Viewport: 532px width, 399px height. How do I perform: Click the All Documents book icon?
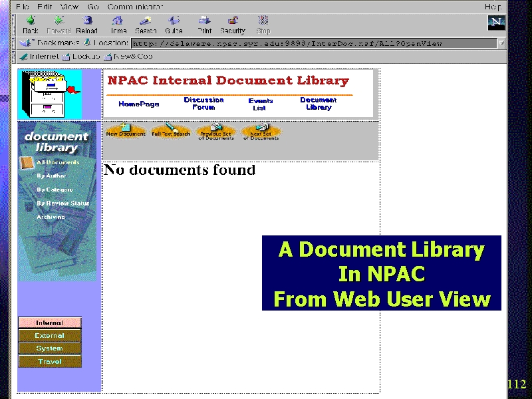point(27,163)
